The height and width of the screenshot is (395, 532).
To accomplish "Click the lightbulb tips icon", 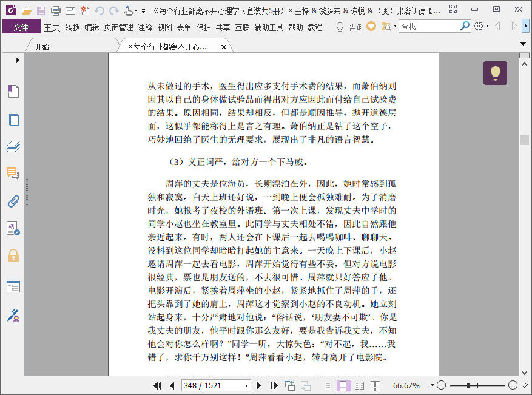I will coord(495,73).
